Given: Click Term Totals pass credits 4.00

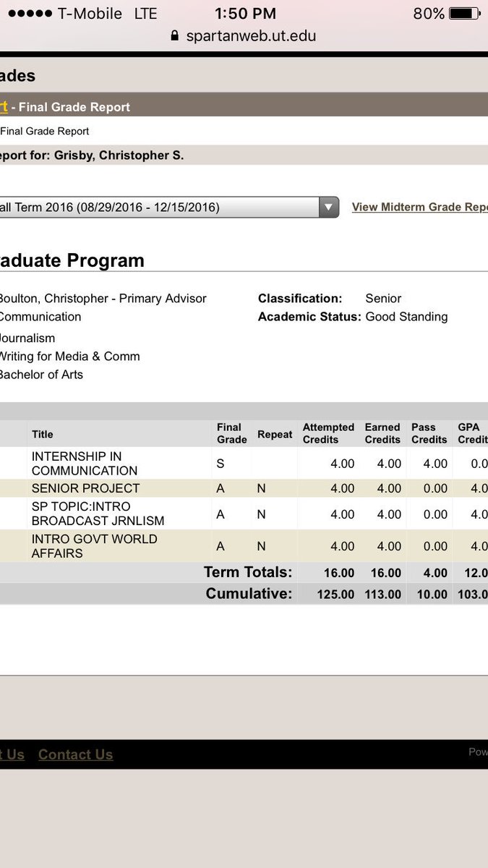Looking at the screenshot, I should [x=435, y=573].
